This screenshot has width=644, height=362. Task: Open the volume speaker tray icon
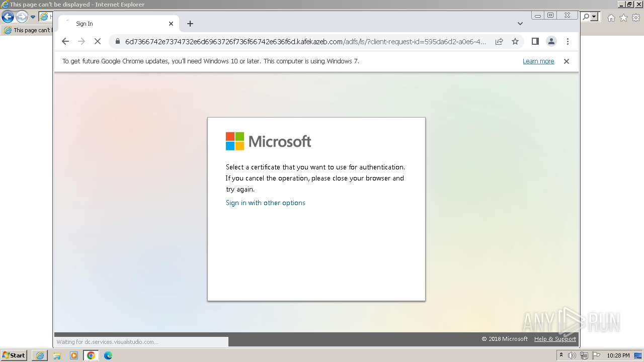[x=572, y=355]
